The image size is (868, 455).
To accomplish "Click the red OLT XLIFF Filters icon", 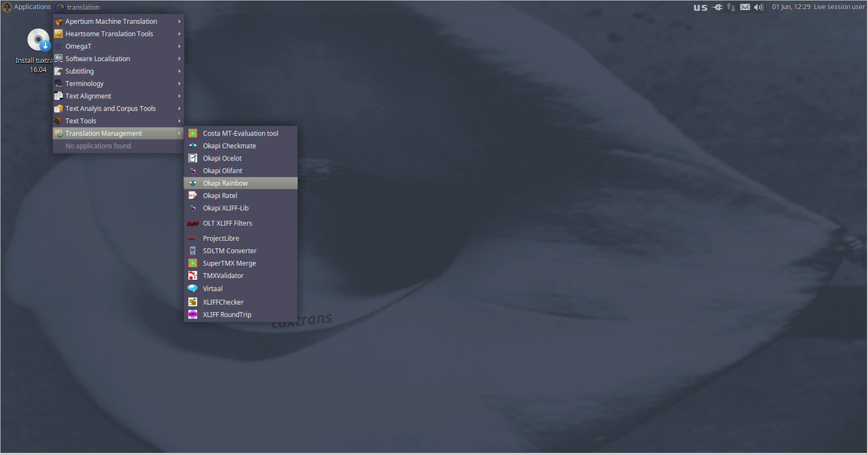I will click(193, 223).
